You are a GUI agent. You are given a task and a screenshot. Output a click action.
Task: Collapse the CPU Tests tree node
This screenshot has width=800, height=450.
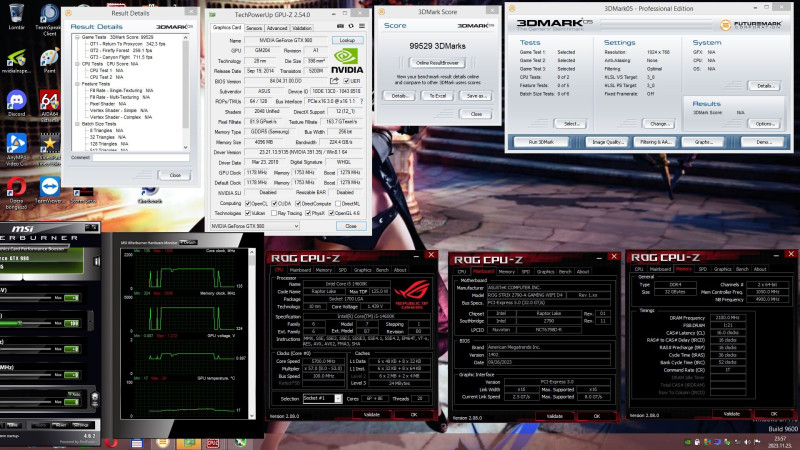tap(77, 64)
